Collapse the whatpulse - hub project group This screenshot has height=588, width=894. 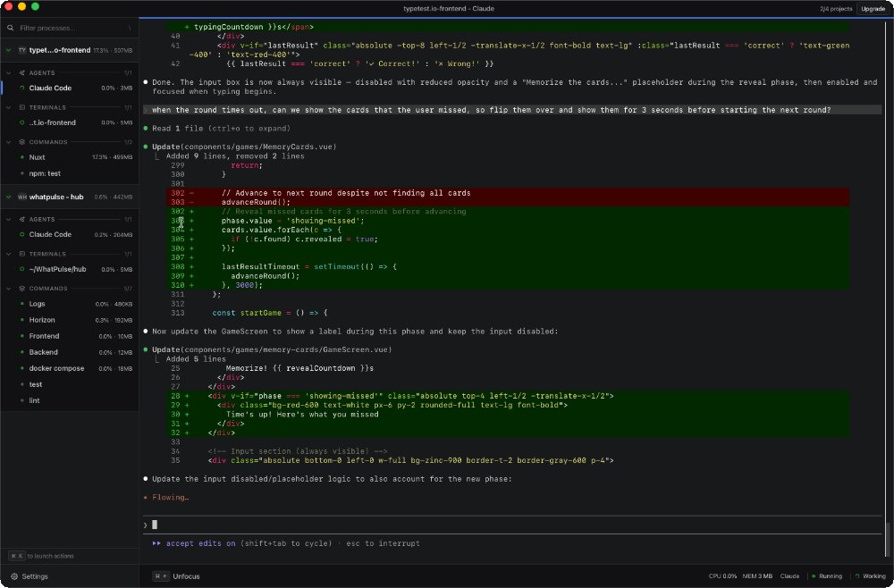pos(9,197)
